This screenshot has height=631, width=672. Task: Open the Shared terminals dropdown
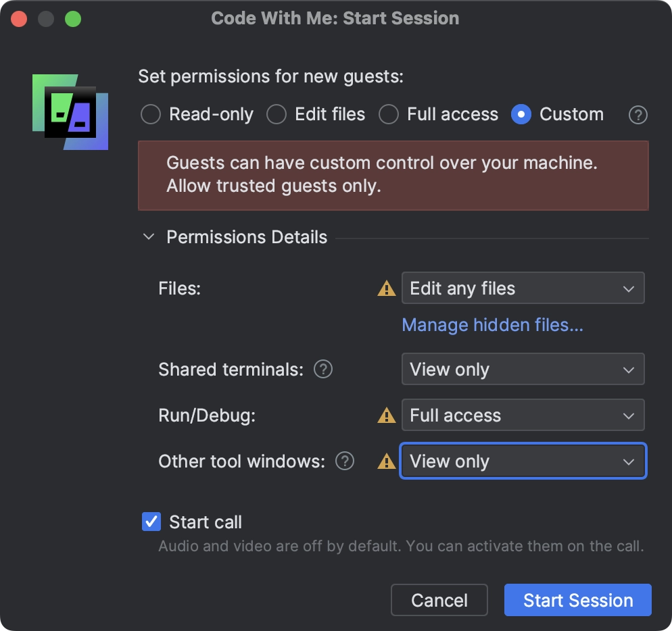(x=523, y=370)
